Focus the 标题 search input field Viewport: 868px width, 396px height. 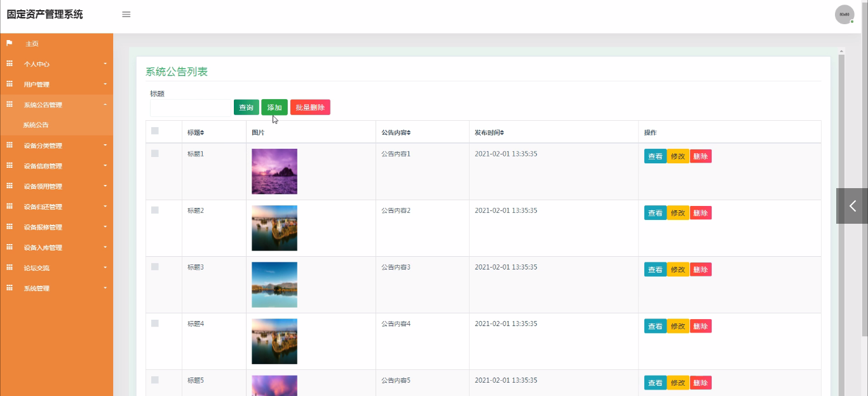tap(191, 107)
